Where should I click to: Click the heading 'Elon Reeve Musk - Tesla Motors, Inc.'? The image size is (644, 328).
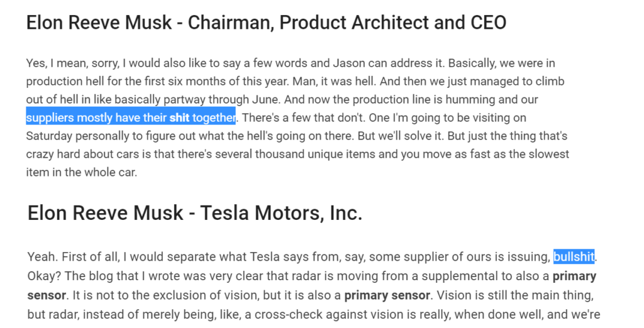click(195, 213)
